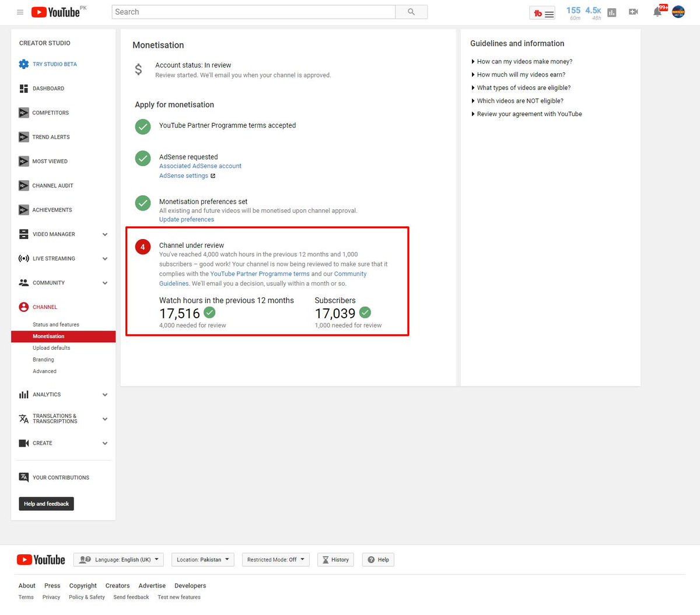The height and width of the screenshot is (615, 700).
Task: Open the footer Test new features link
Action: (179, 598)
